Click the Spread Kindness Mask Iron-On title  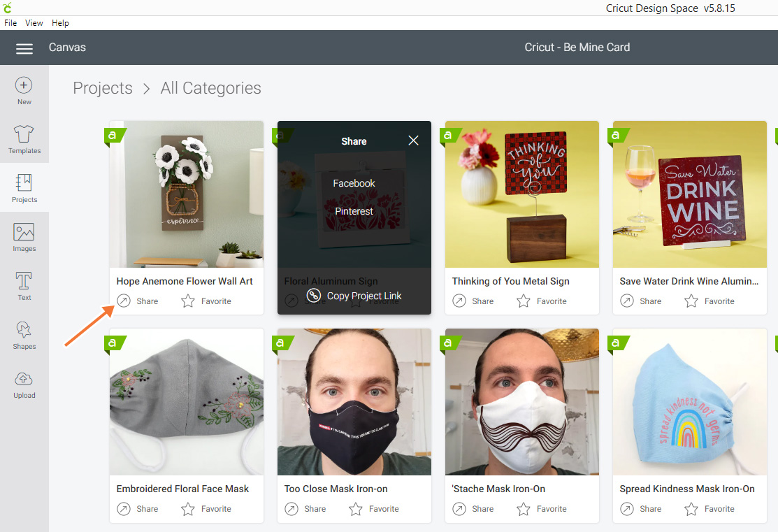click(x=687, y=489)
